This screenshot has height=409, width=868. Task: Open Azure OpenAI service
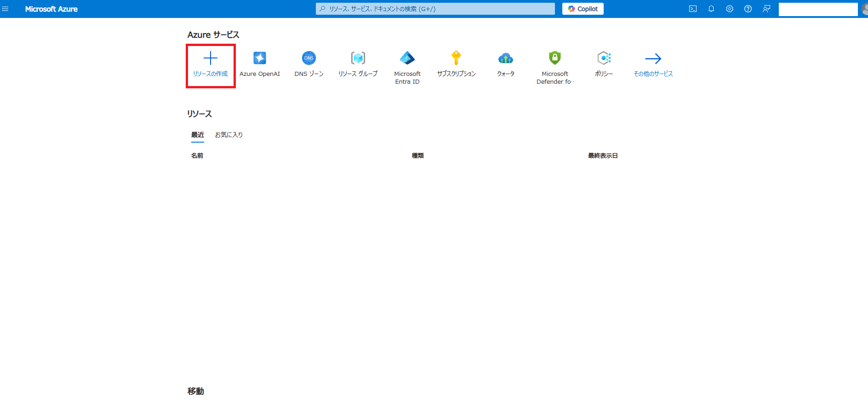click(260, 58)
